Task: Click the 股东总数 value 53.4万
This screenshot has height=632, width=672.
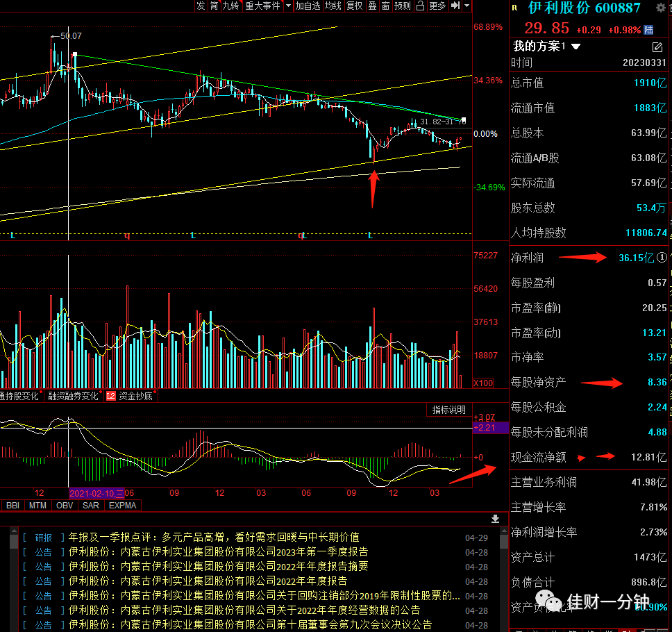Action: [651, 208]
